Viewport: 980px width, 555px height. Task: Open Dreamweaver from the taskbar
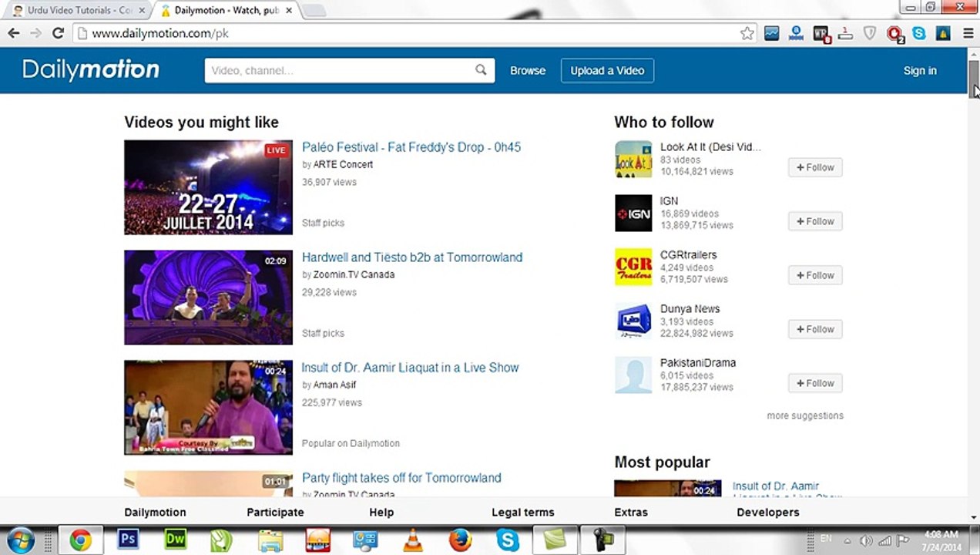(x=176, y=540)
